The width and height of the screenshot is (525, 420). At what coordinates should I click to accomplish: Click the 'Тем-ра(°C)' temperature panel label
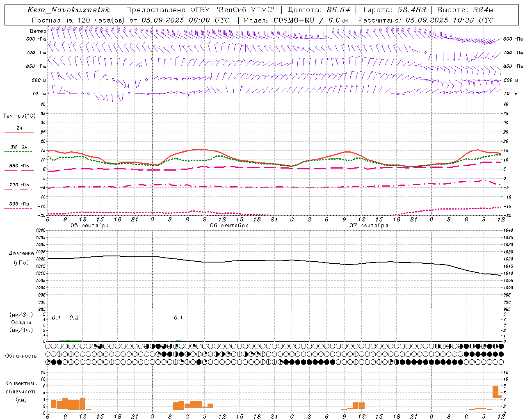coord(19,116)
